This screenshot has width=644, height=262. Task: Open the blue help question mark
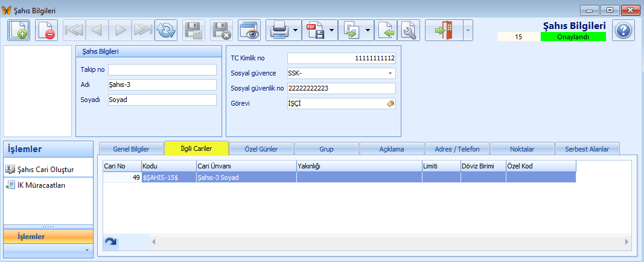tap(623, 30)
